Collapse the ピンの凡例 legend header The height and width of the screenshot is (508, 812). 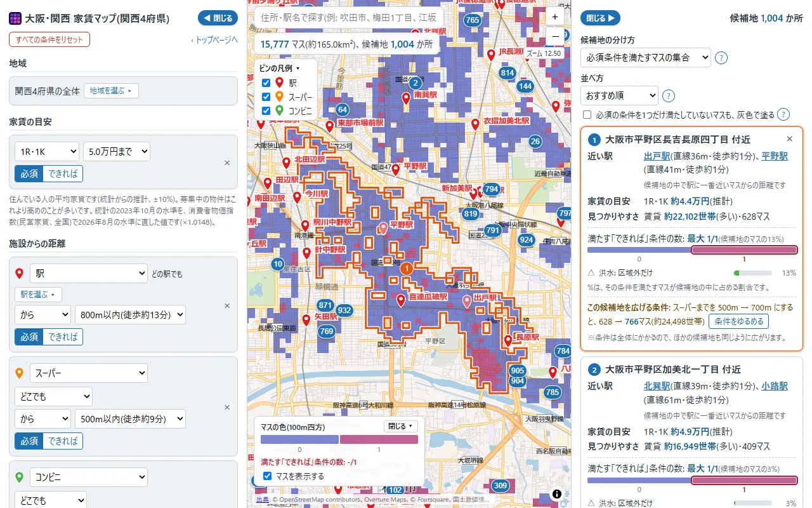point(280,68)
